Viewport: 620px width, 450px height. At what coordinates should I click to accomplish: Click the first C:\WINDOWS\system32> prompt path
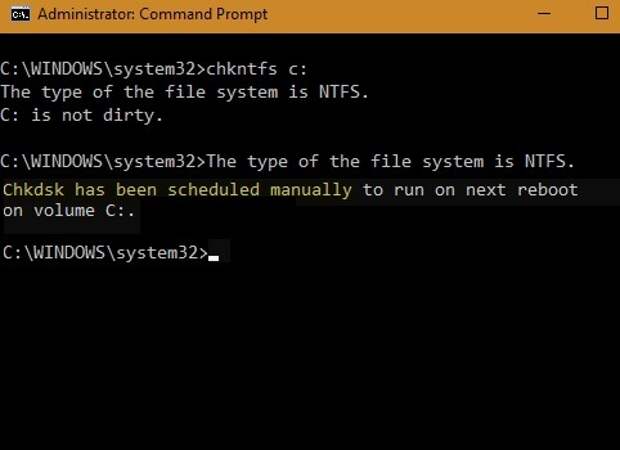[x=101, y=69]
